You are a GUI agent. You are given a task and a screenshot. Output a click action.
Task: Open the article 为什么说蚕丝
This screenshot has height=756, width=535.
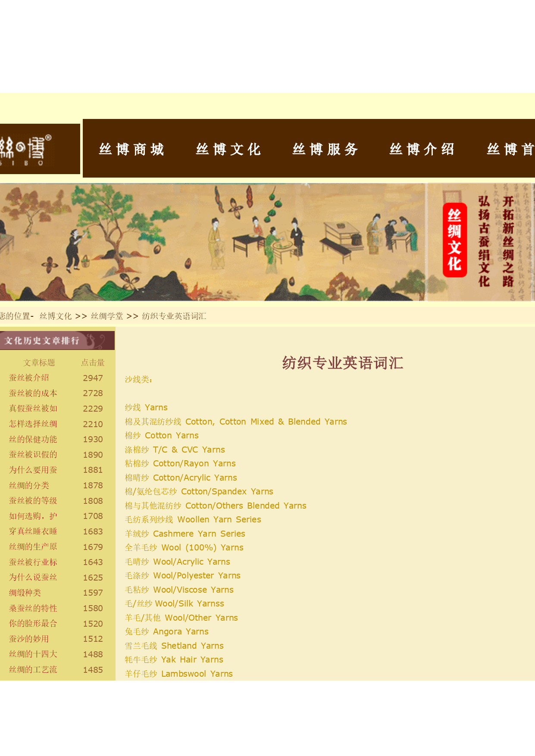click(33, 577)
